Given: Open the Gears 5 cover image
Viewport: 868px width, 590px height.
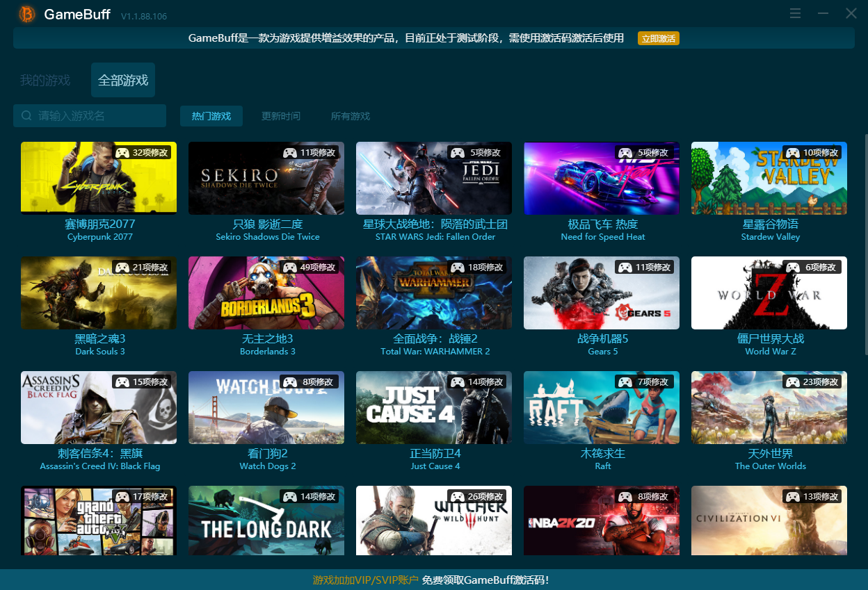Looking at the screenshot, I should 602,293.
